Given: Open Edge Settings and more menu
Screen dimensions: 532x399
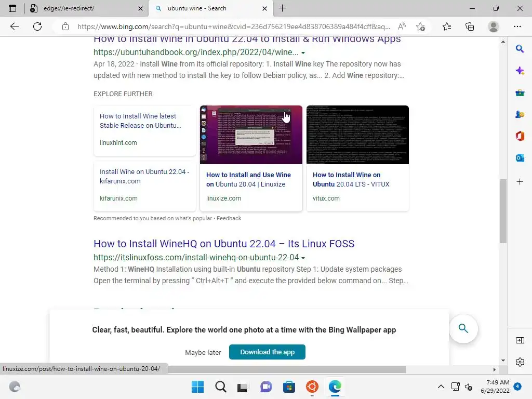Looking at the screenshot, I should [x=517, y=26].
